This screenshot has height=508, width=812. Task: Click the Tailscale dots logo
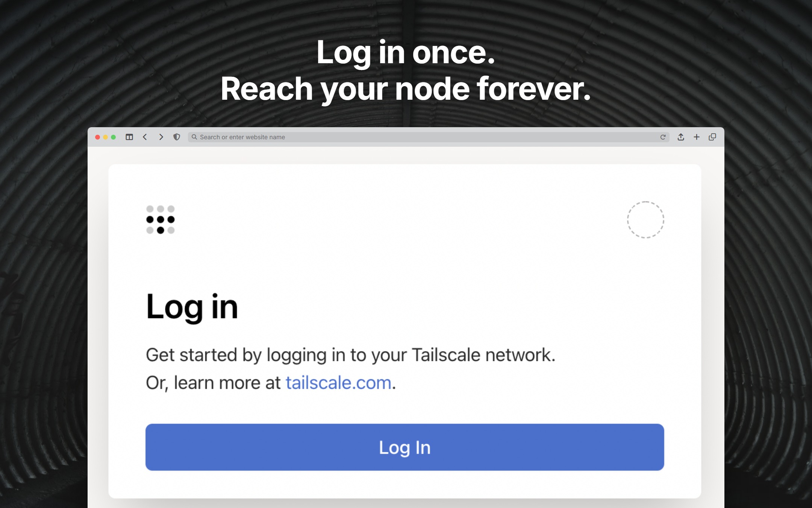[161, 219]
